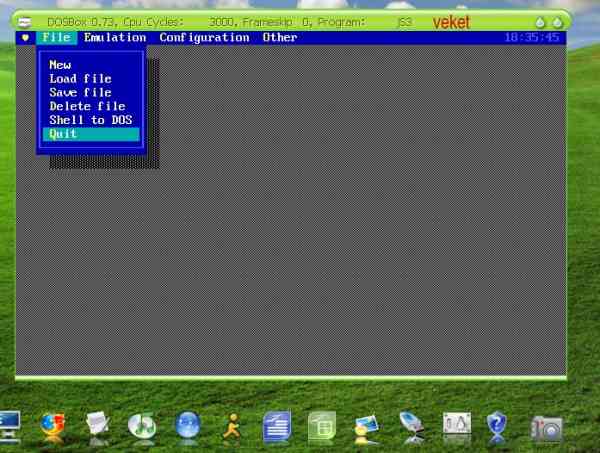
Task: Open the text editor notepad dock icon
Action: (98, 423)
